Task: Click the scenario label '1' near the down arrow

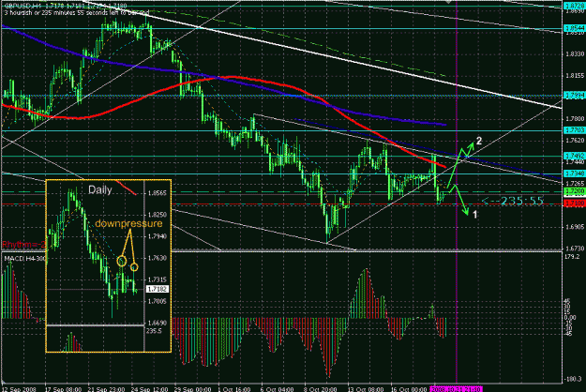Action: click(x=475, y=215)
